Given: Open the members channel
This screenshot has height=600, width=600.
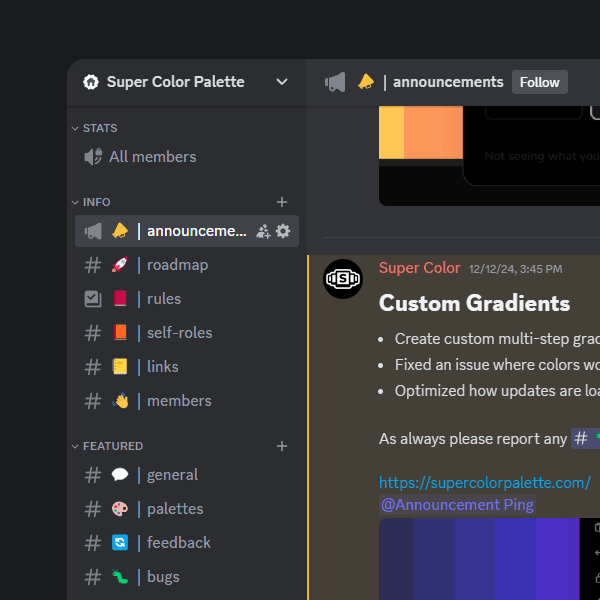Looking at the screenshot, I should [x=187, y=401].
